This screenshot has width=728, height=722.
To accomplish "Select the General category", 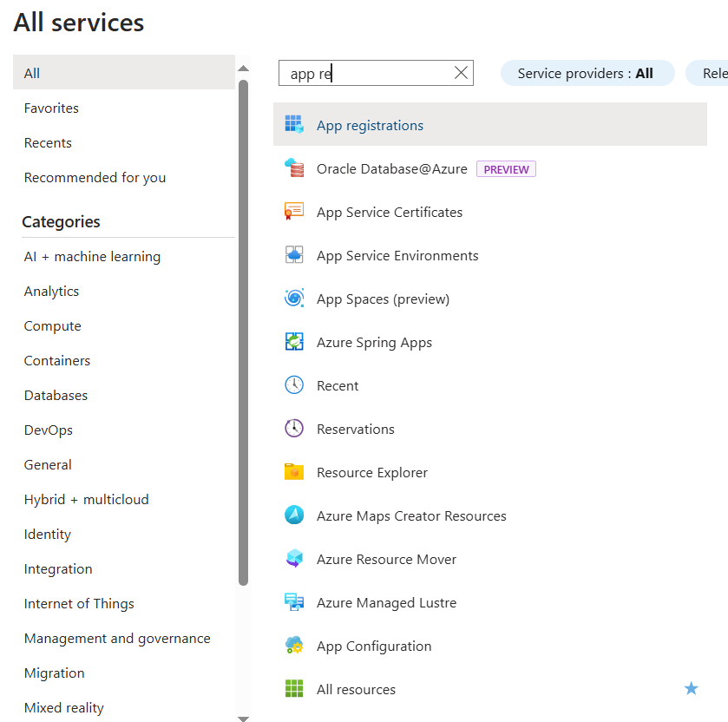I will point(48,465).
